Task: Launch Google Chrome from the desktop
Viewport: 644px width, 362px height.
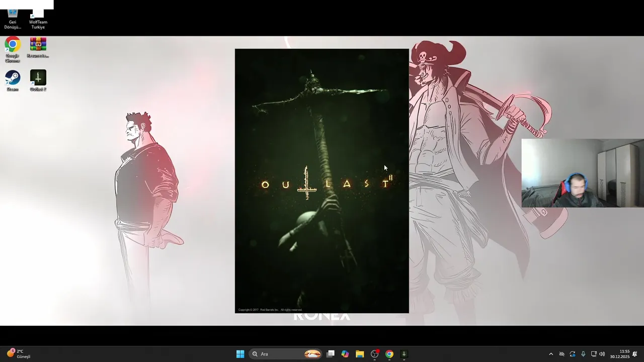Action: pos(13,50)
